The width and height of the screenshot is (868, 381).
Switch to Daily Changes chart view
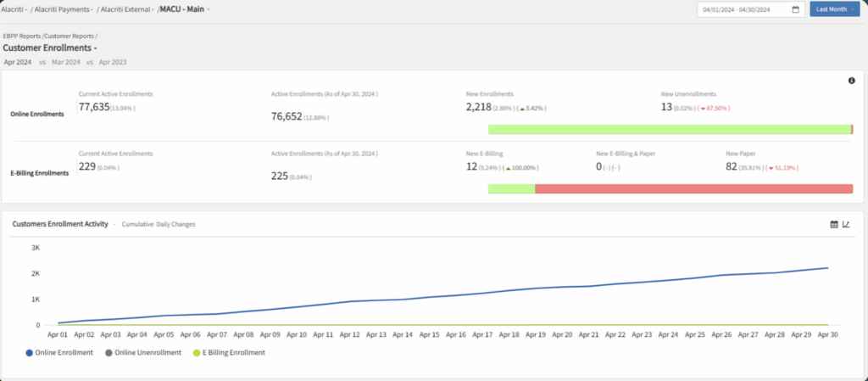(175, 224)
